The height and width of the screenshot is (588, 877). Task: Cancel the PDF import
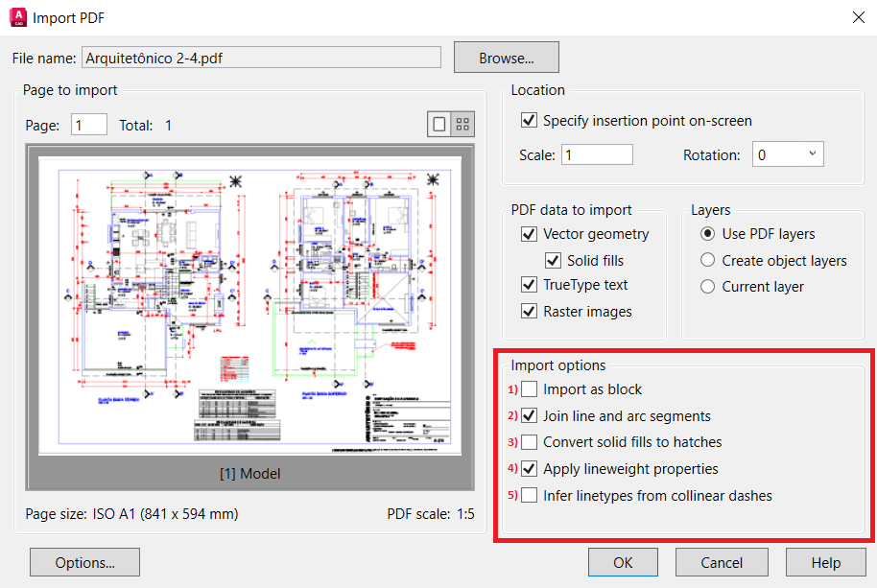click(722, 562)
